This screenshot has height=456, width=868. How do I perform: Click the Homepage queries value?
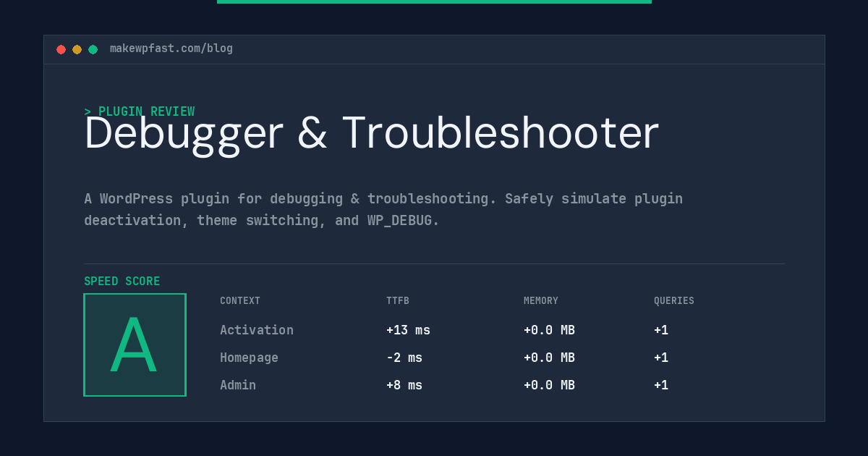click(x=661, y=358)
